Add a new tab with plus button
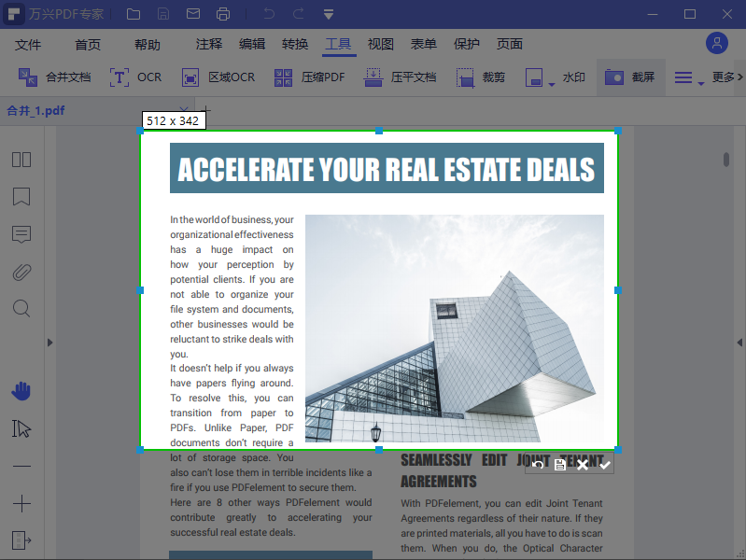 pos(205,110)
